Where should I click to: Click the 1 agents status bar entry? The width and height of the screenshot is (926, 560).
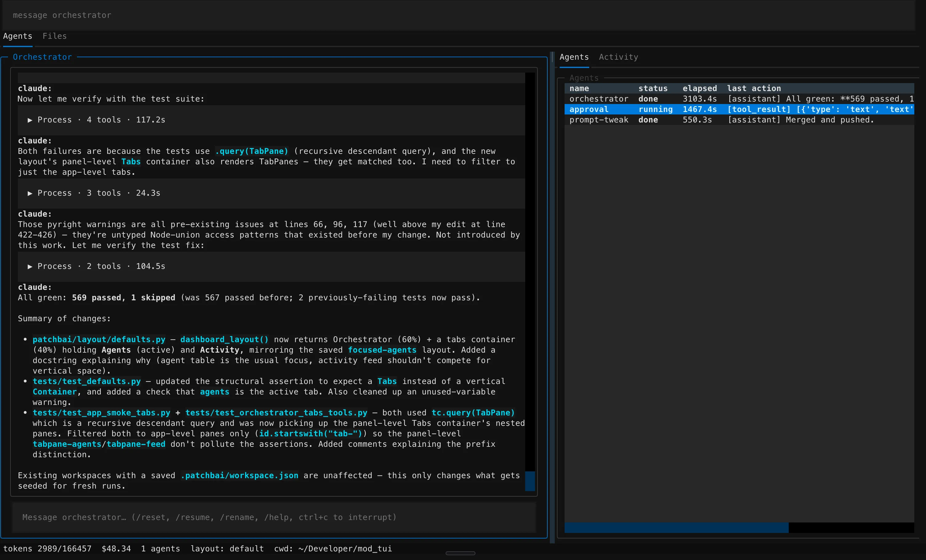[x=160, y=549]
